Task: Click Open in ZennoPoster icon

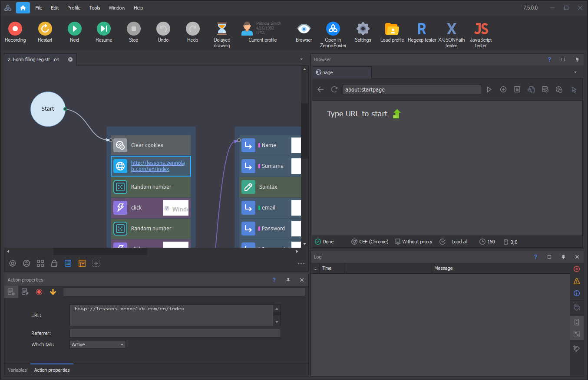Action: pos(333,29)
